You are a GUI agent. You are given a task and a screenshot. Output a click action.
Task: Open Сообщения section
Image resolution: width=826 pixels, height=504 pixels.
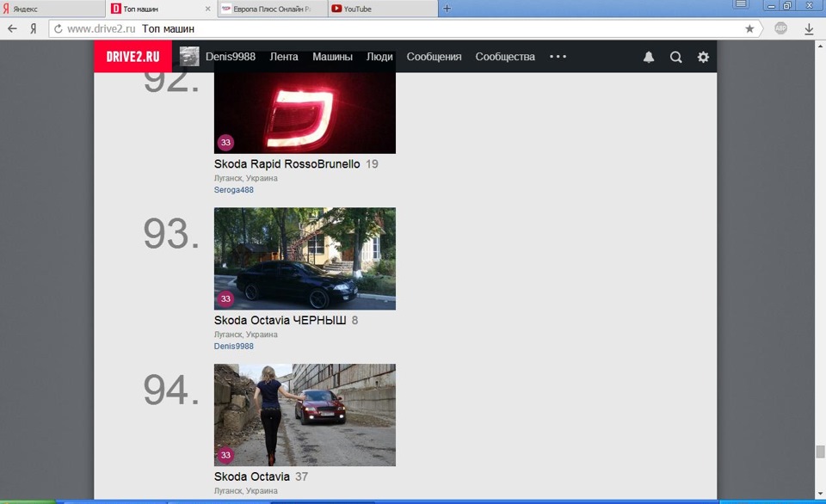[434, 57]
